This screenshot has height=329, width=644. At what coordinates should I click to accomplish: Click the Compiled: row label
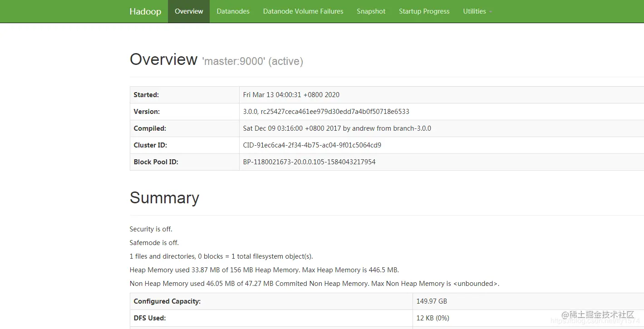coord(150,128)
